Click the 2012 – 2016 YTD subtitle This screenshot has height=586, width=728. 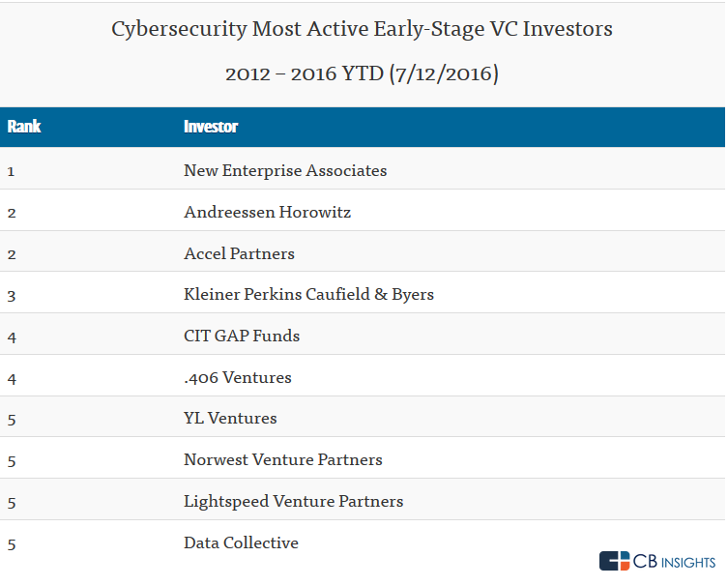pos(362,73)
